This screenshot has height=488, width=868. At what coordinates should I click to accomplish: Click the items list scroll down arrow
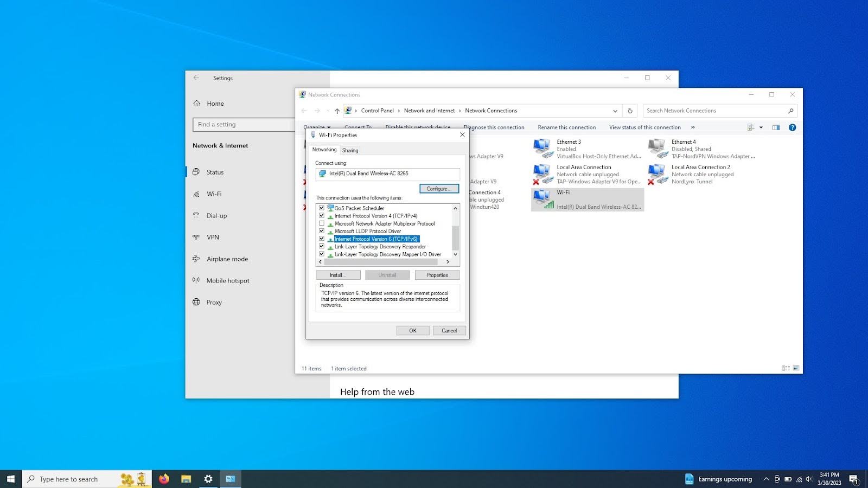tap(456, 254)
